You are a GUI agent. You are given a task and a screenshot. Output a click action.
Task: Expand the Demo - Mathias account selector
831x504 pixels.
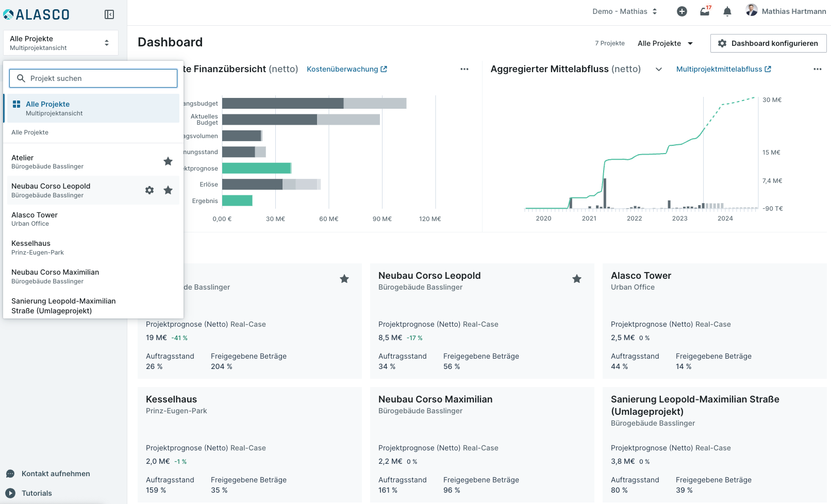coord(625,11)
